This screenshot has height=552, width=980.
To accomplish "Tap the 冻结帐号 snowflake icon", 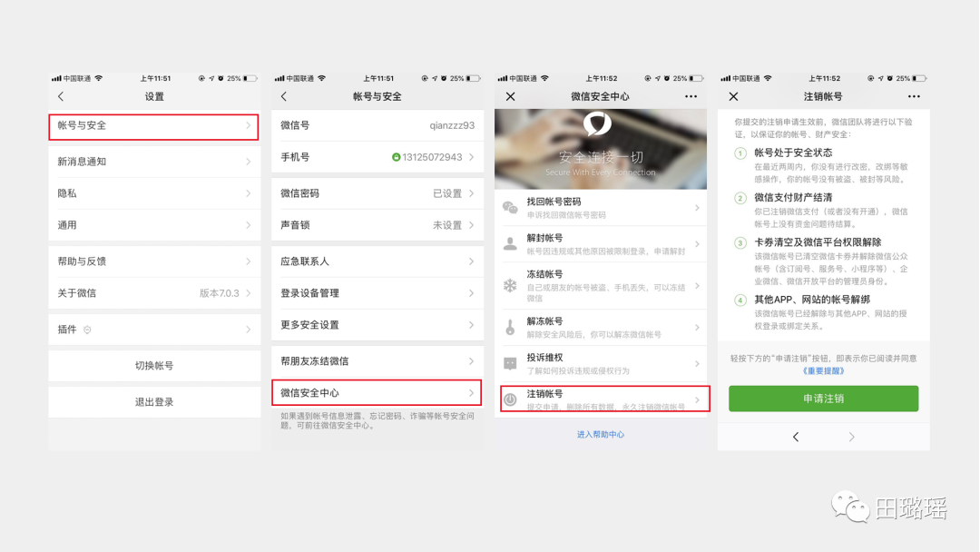I will (x=511, y=286).
